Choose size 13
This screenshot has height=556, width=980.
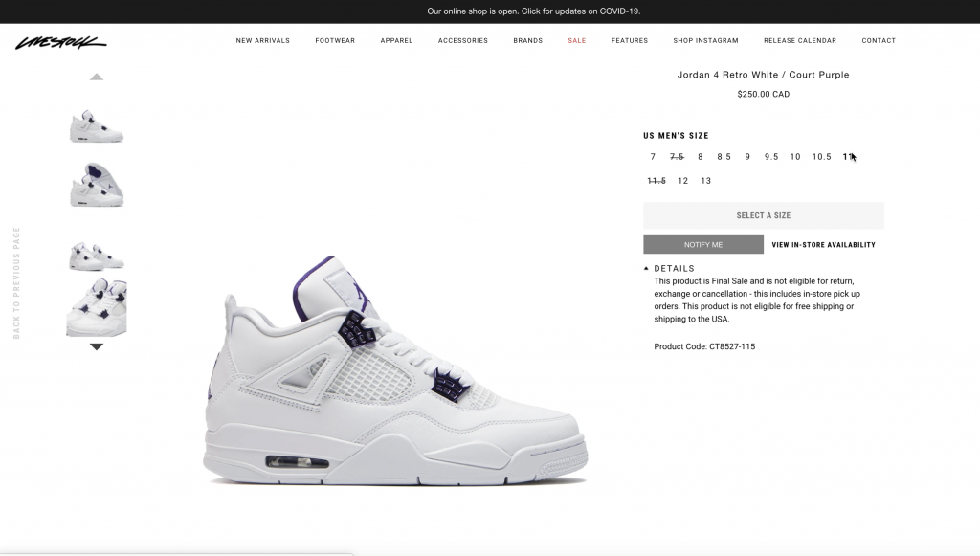[x=705, y=181]
